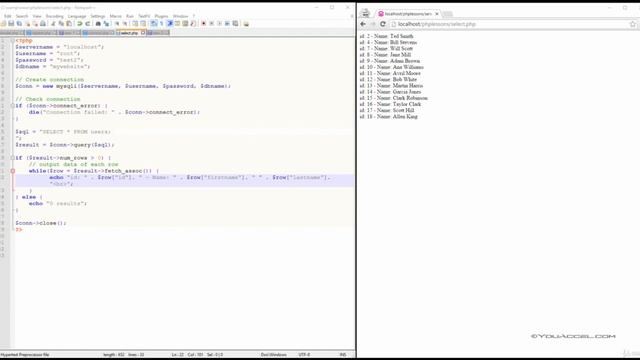The image size is (640, 360).
Task: Click the Print toolbar icon
Action: pos(43,24)
